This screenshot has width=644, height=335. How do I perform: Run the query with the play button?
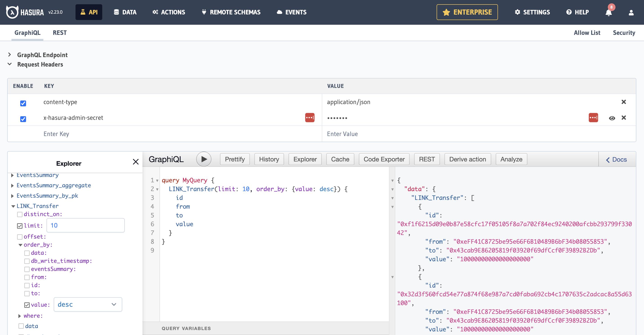(204, 159)
